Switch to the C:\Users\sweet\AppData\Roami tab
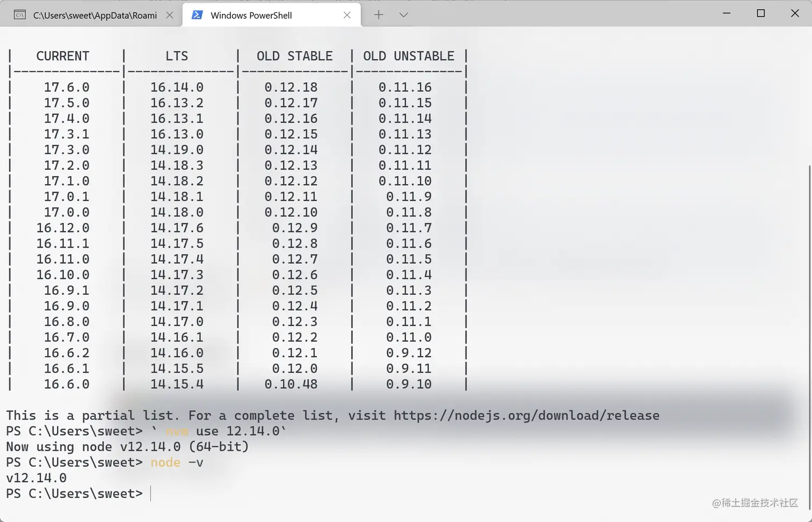 pyautogui.click(x=91, y=15)
